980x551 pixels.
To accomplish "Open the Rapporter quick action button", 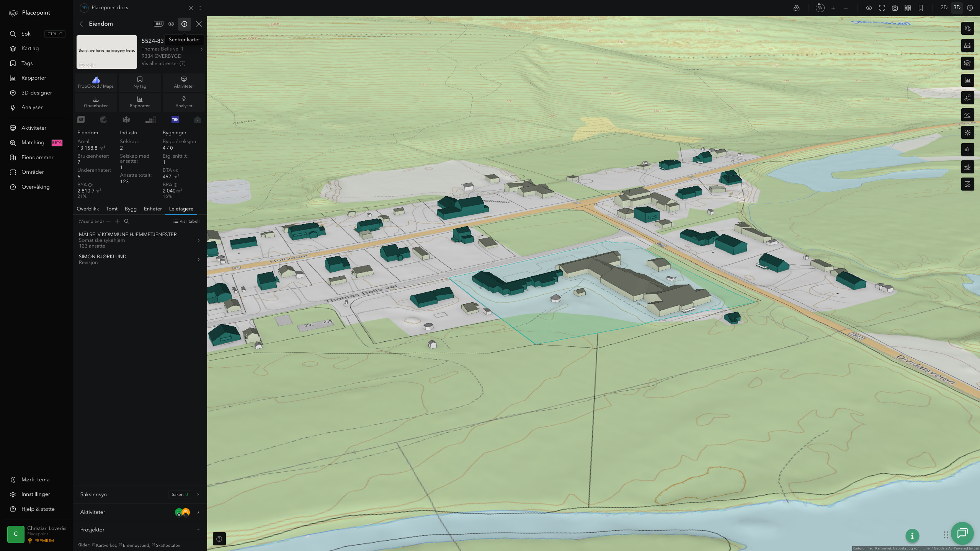I will pyautogui.click(x=140, y=102).
